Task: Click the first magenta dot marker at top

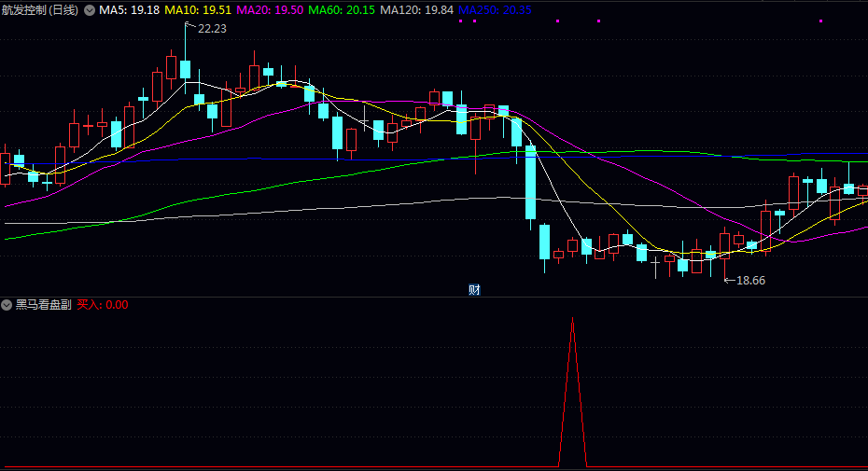Action: [461, 21]
